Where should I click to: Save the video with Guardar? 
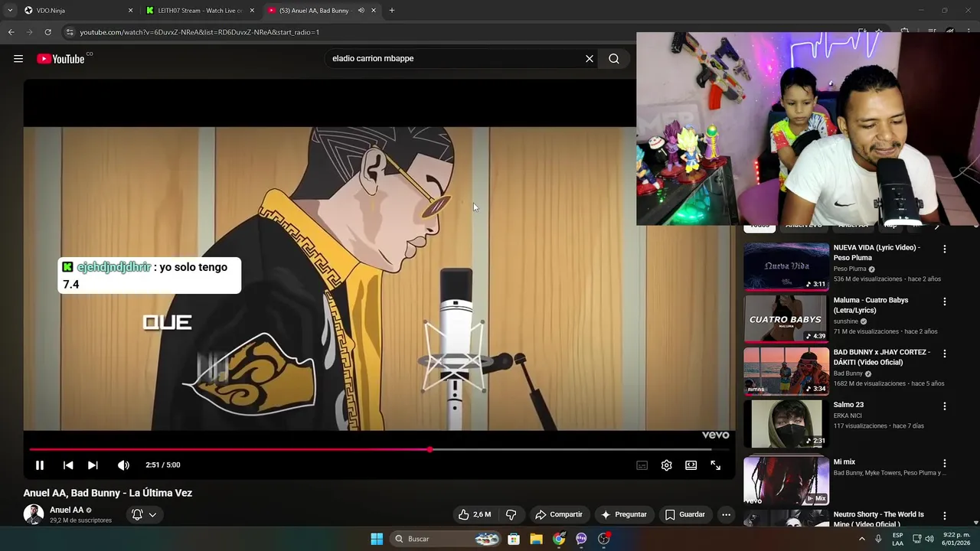(685, 515)
